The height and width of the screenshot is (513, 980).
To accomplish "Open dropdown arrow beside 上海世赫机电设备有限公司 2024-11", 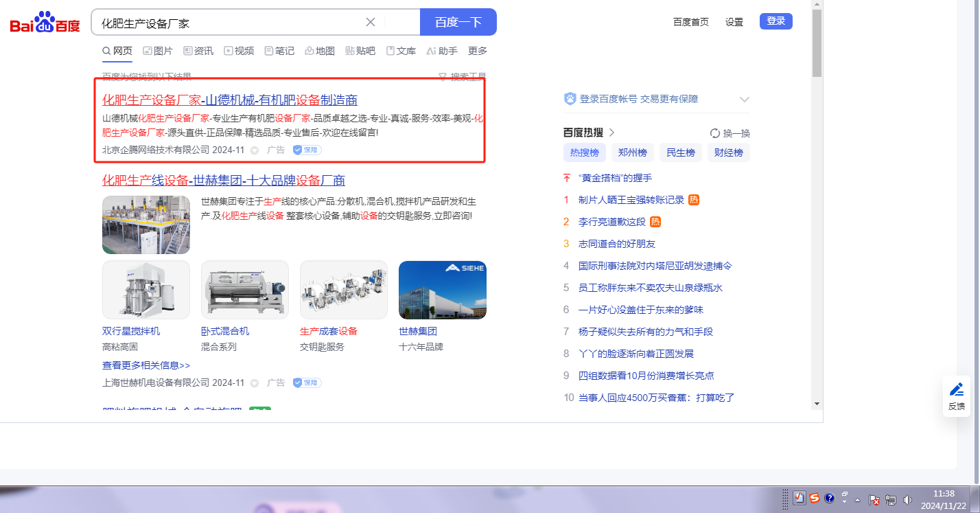I will click(255, 383).
